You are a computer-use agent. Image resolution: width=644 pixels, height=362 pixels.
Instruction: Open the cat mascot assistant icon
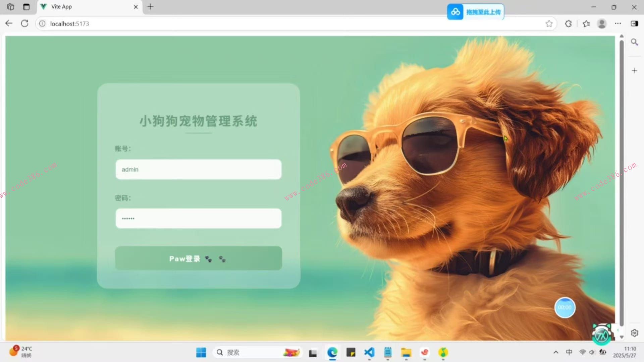tap(601, 334)
